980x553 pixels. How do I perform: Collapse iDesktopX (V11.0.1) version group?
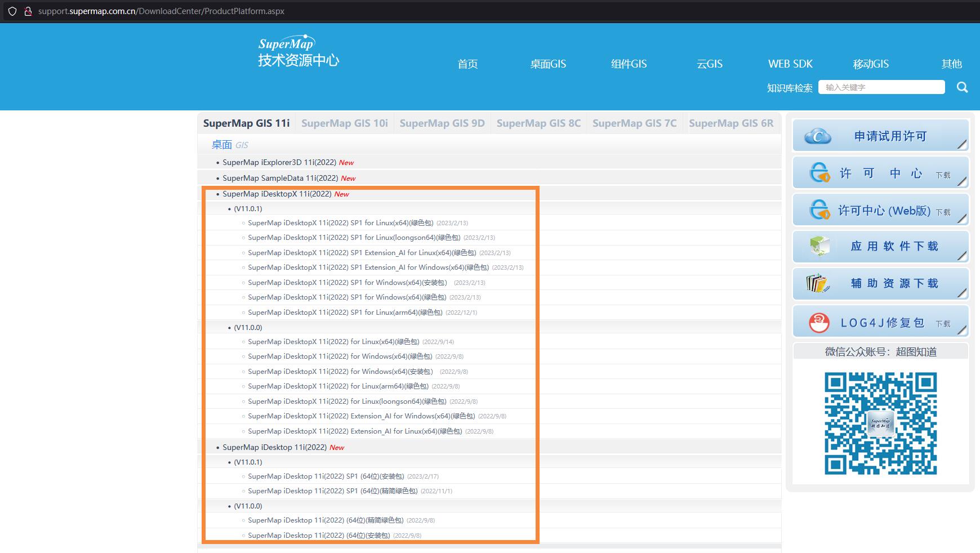point(248,208)
